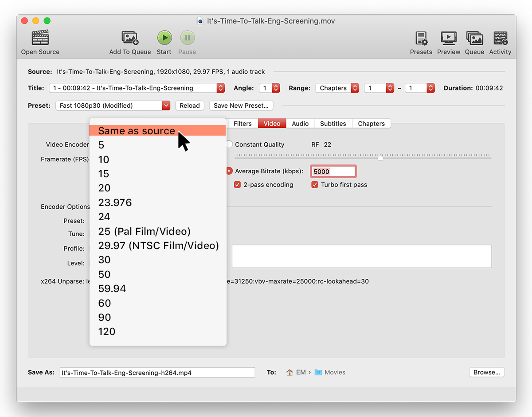532x417 pixels.
Task: Browse for a save destination
Action: [x=486, y=372]
